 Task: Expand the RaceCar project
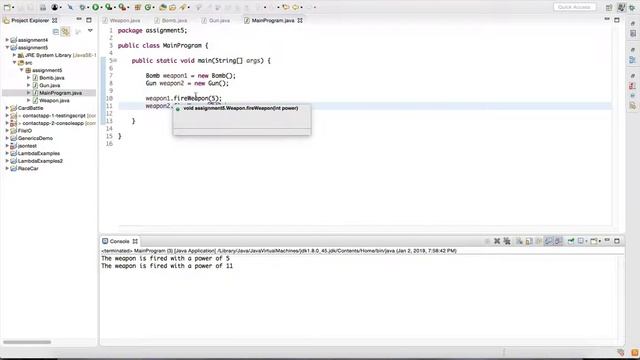coord(7,169)
